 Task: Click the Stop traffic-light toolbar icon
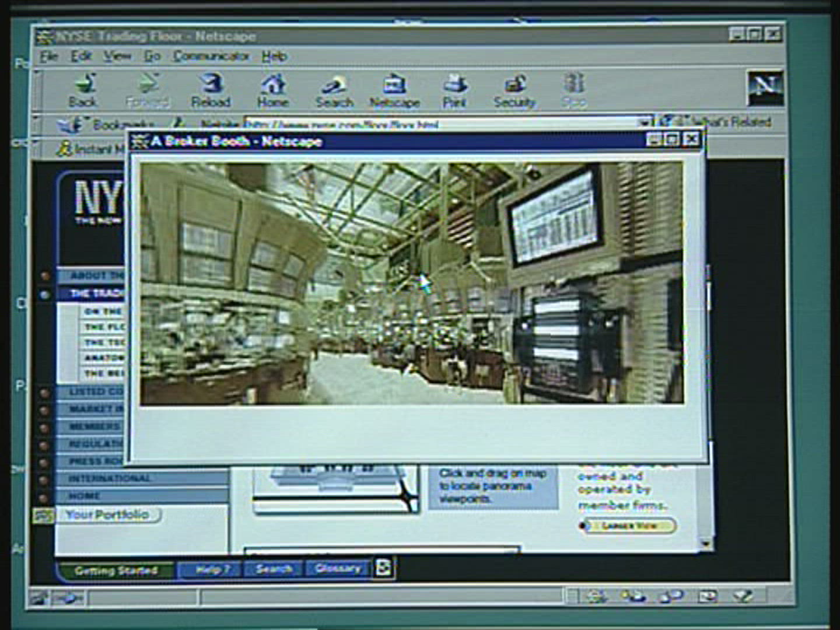[573, 90]
